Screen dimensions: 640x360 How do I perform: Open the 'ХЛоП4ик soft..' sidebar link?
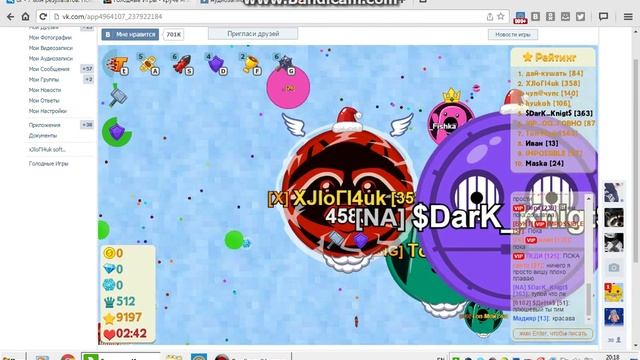(47, 149)
